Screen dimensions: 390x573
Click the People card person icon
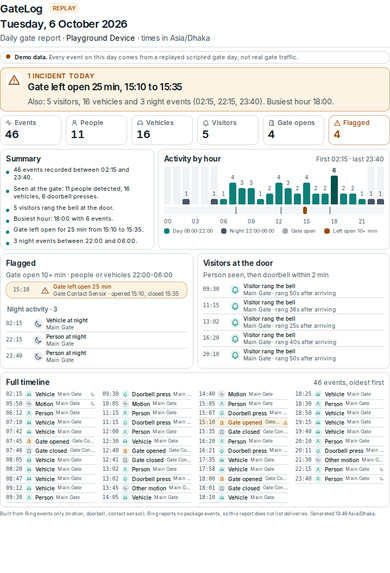click(74, 123)
